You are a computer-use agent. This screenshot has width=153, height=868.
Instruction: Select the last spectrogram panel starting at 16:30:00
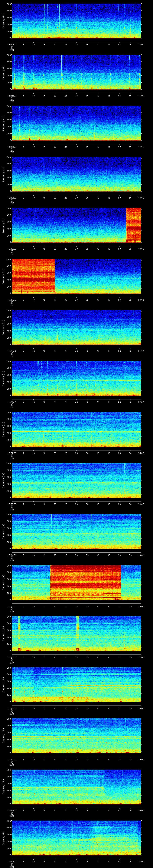coord(76,838)
